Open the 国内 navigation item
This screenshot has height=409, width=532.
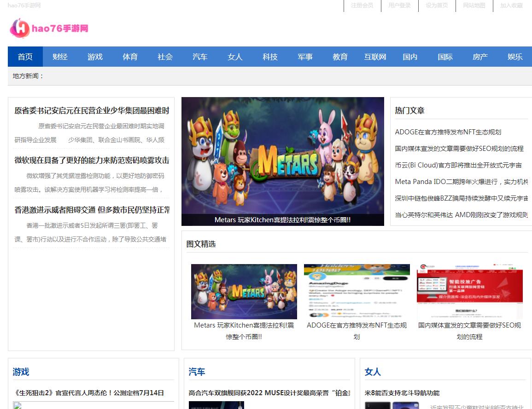click(x=410, y=57)
